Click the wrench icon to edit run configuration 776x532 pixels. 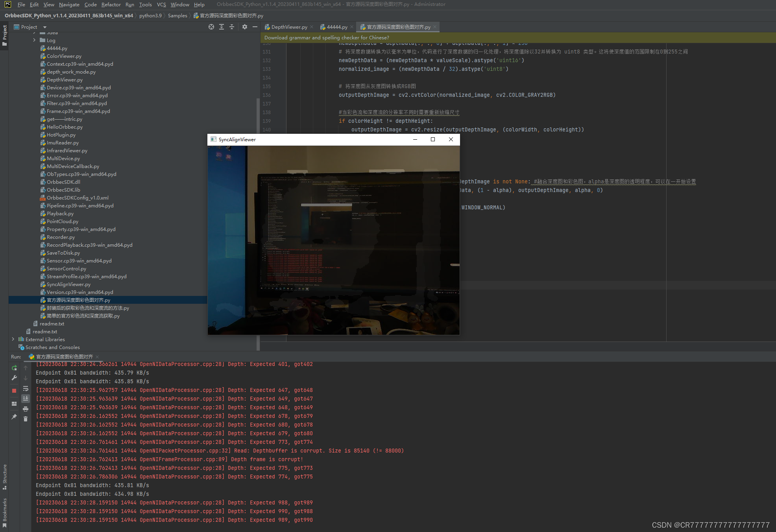(14, 378)
